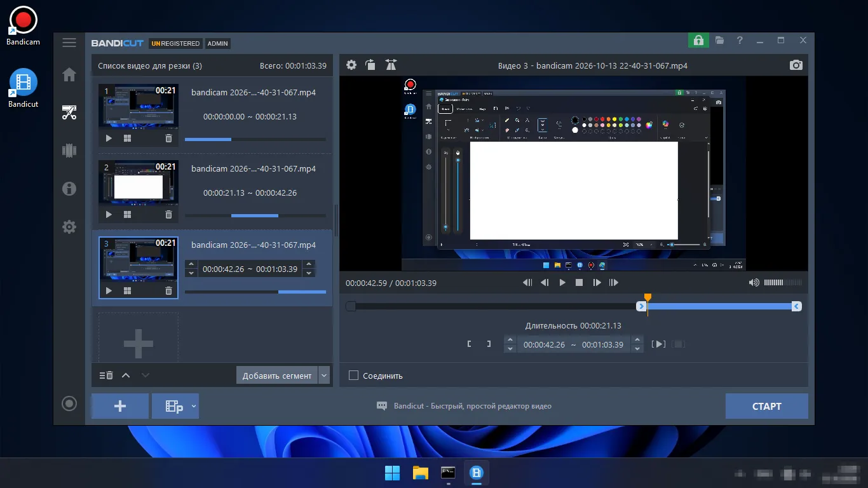Delete segment 1 with its trash icon
868x488 pixels.
pyautogui.click(x=168, y=138)
